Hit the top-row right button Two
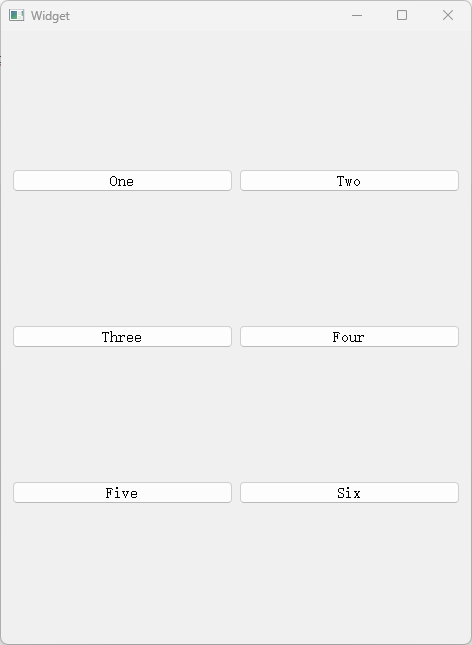472x645 pixels. (349, 181)
